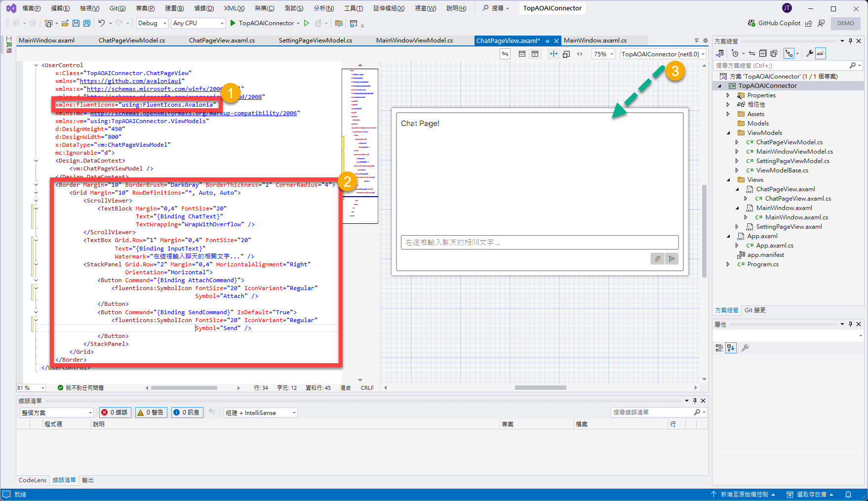The height and width of the screenshot is (501, 868).
Task: Click the Categorized icon in the Properties panel
Action: [719, 348]
